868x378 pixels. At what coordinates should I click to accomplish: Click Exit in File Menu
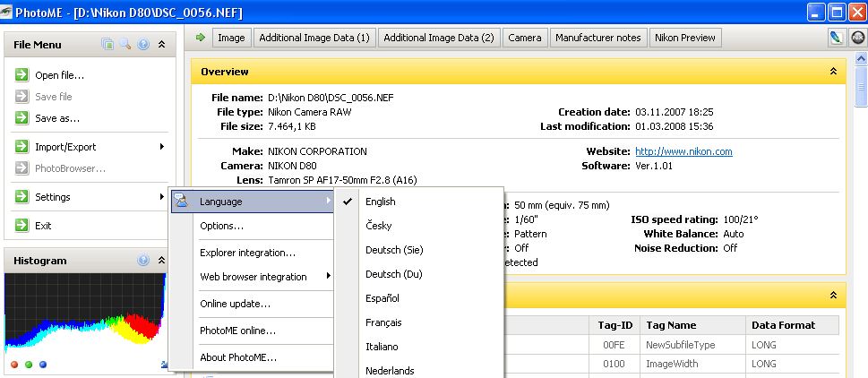(43, 226)
